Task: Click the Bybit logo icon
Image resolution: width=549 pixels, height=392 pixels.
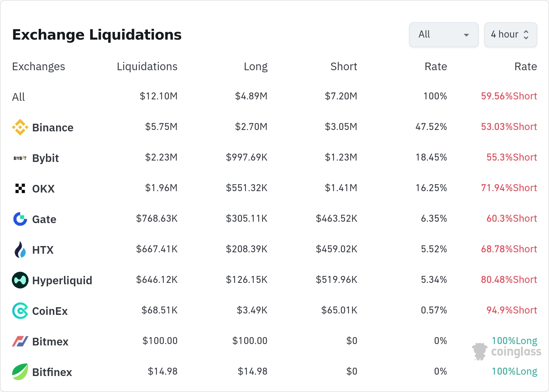Action: click(x=20, y=158)
